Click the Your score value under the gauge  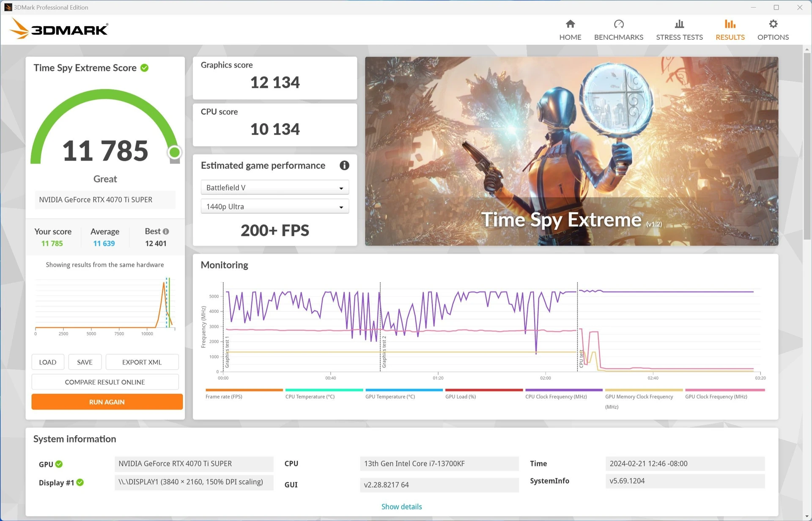click(x=52, y=244)
